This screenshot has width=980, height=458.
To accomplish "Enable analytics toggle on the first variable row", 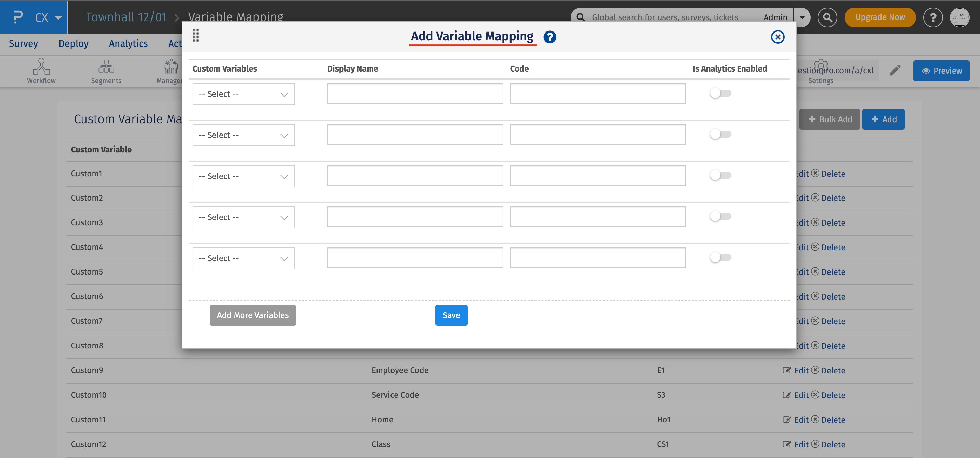I will [720, 93].
